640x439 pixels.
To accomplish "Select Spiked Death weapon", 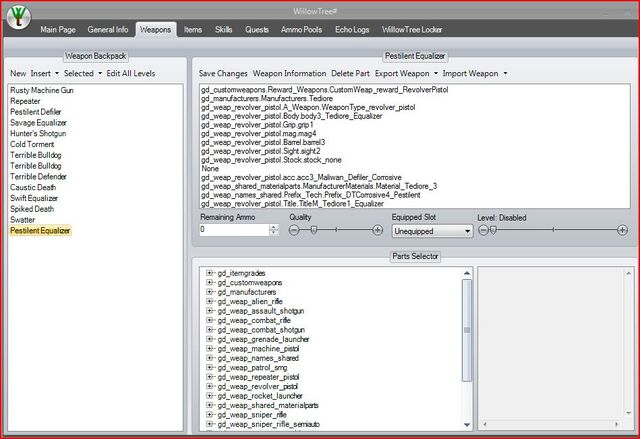I will (32, 208).
